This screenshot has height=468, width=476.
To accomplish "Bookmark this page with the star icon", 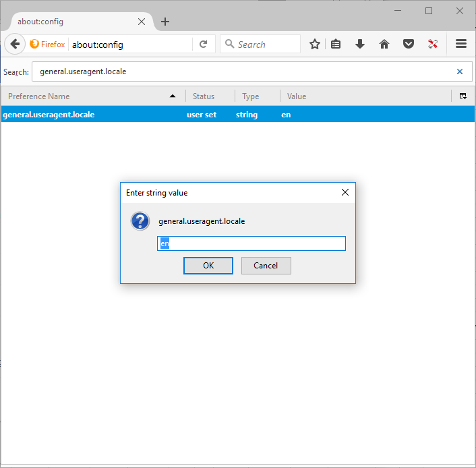I will [314, 45].
